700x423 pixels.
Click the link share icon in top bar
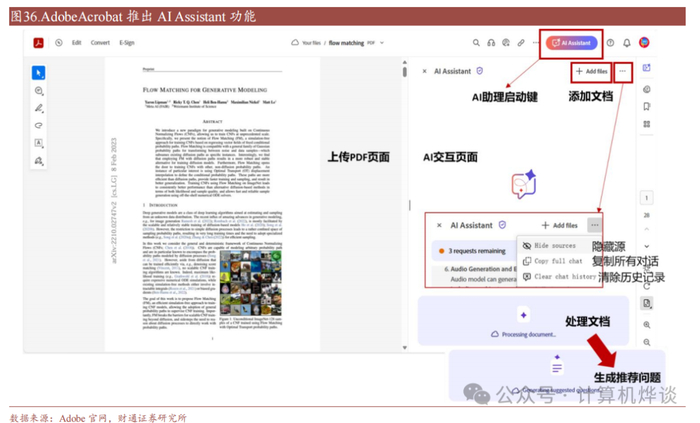click(521, 43)
